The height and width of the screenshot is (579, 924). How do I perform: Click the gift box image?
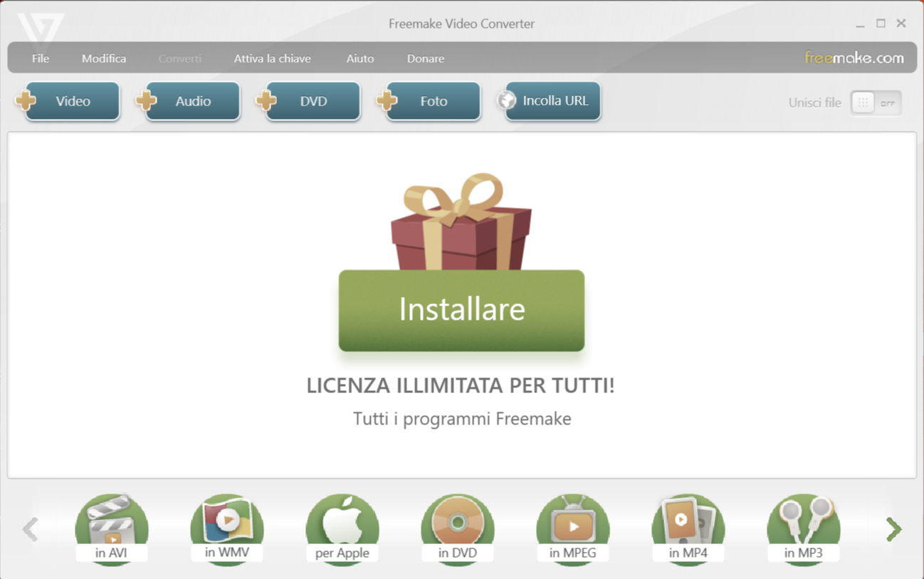[461, 221]
